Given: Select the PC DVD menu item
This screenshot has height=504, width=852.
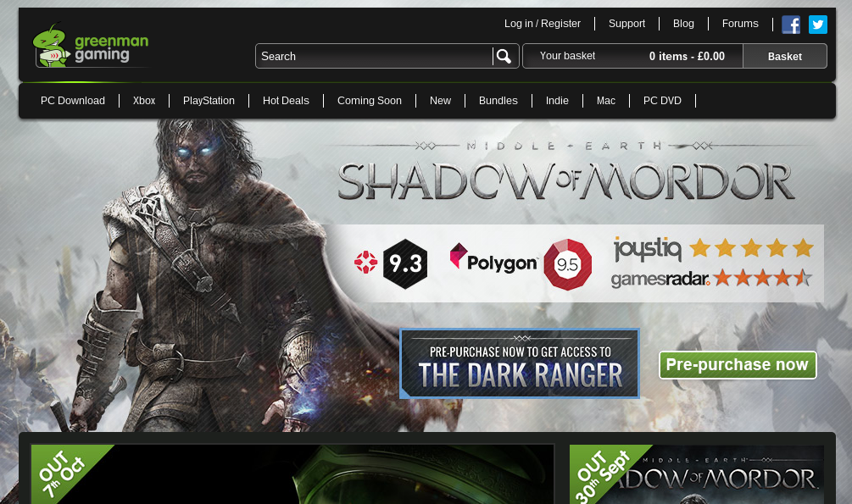Looking at the screenshot, I should [662, 101].
